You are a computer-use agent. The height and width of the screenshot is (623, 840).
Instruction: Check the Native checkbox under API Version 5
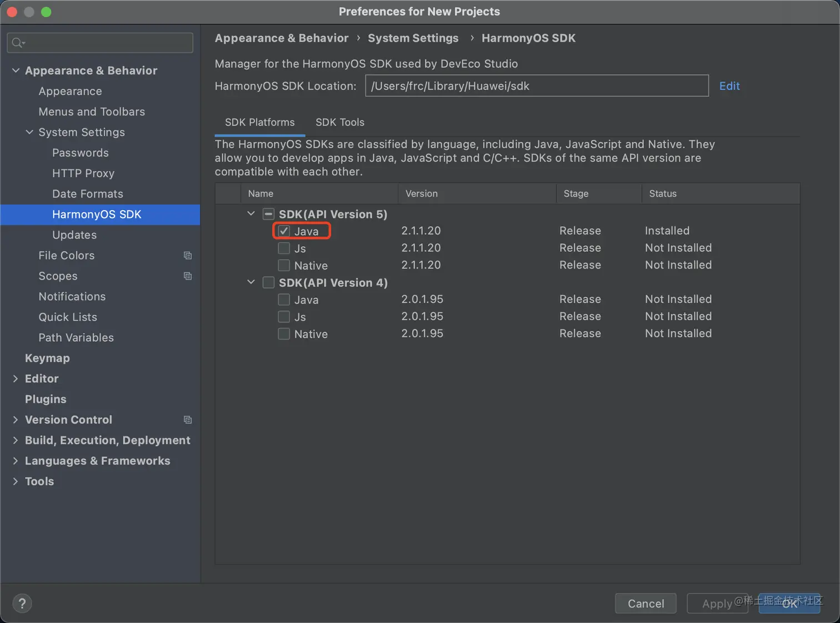[284, 266]
